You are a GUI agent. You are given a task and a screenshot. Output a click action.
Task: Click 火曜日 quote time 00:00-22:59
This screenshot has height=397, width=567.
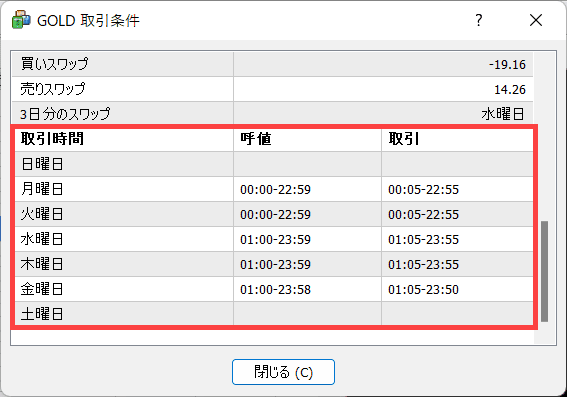[x=275, y=214]
